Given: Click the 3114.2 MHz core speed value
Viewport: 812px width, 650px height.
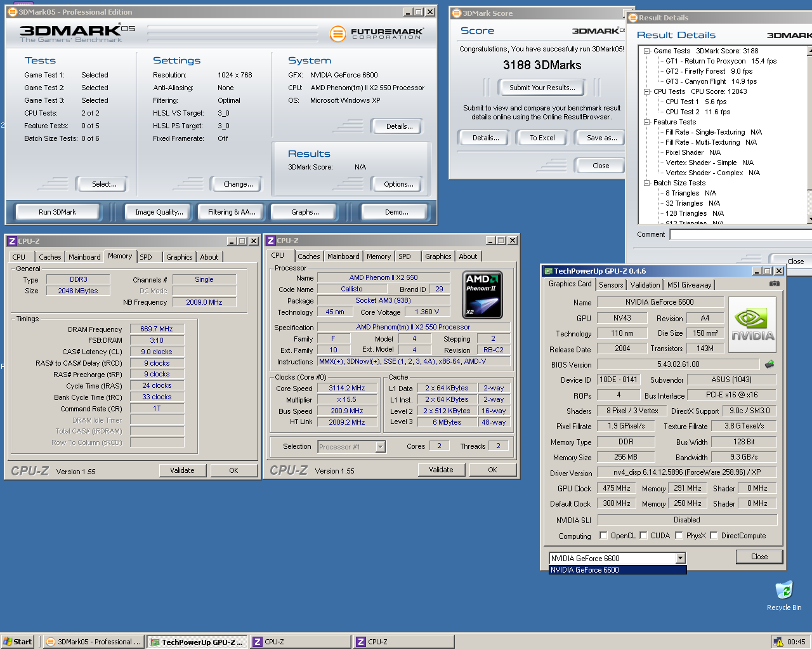Looking at the screenshot, I should (346, 388).
